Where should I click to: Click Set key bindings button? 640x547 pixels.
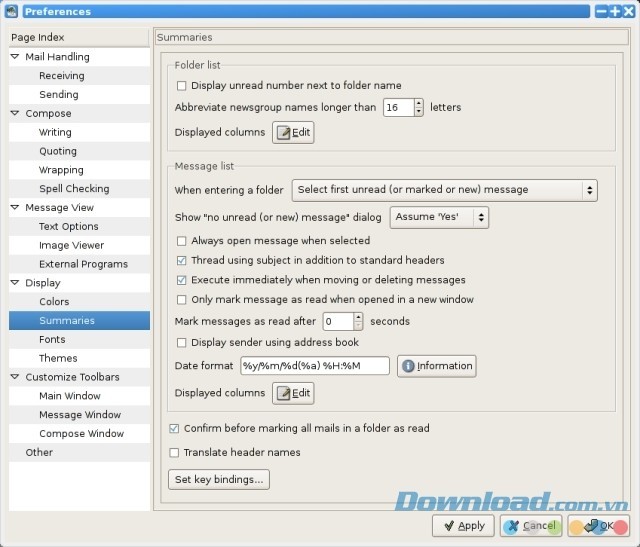click(x=219, y=480)
